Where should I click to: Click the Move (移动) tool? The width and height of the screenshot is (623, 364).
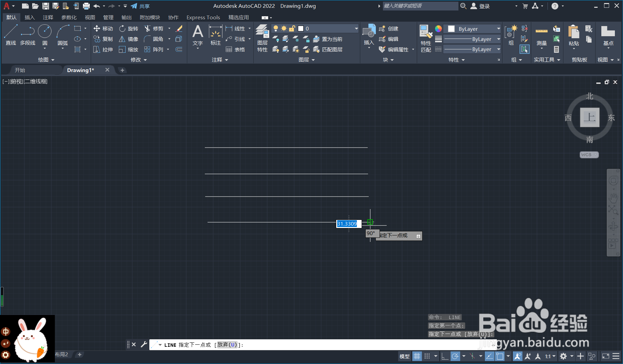coord(103,29)
